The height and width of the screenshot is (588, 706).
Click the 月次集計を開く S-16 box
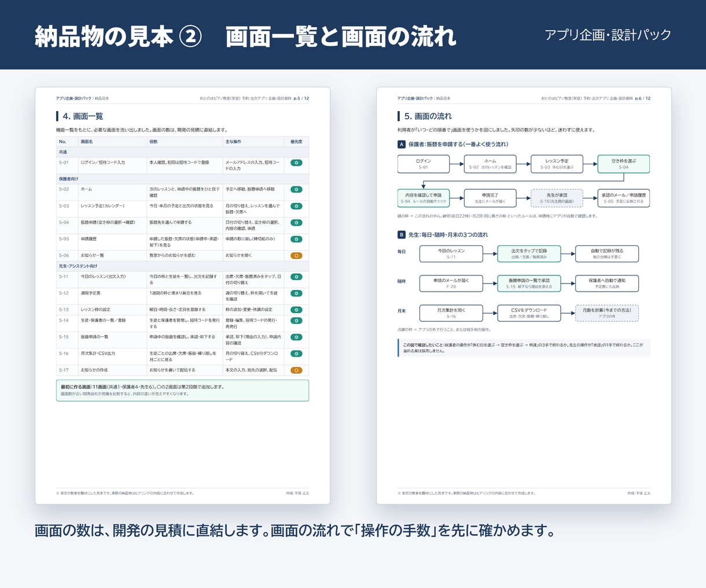[451, 313]
